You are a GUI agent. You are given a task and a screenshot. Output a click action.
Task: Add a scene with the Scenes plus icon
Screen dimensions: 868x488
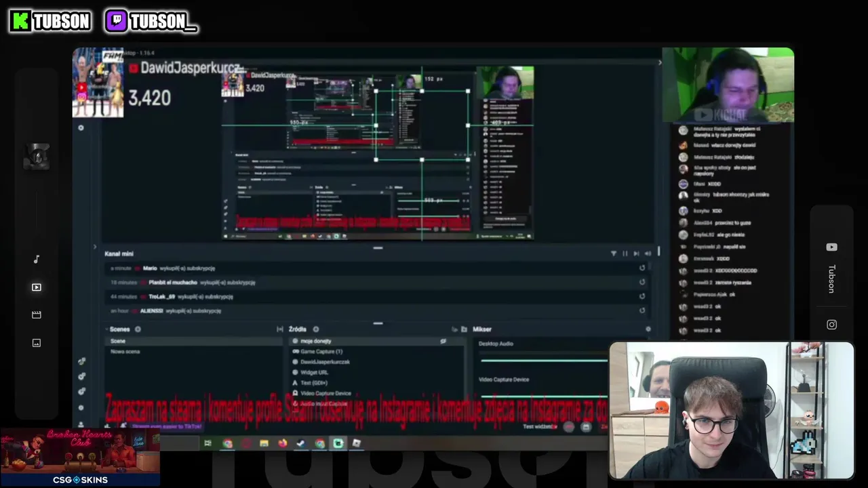[138, 329]
